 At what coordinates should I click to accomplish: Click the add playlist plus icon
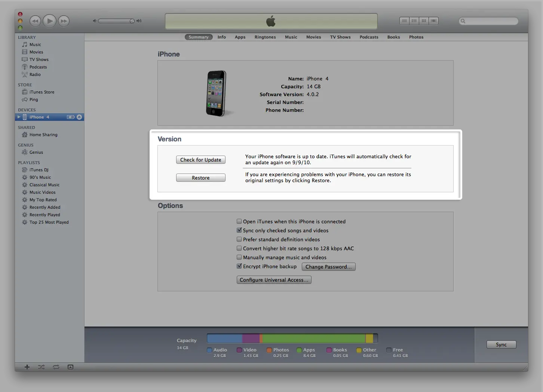click(x=27, y=367)
